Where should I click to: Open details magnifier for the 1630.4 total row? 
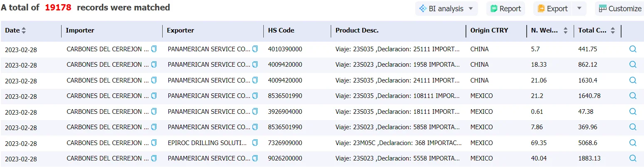click(x=633, y=80)
